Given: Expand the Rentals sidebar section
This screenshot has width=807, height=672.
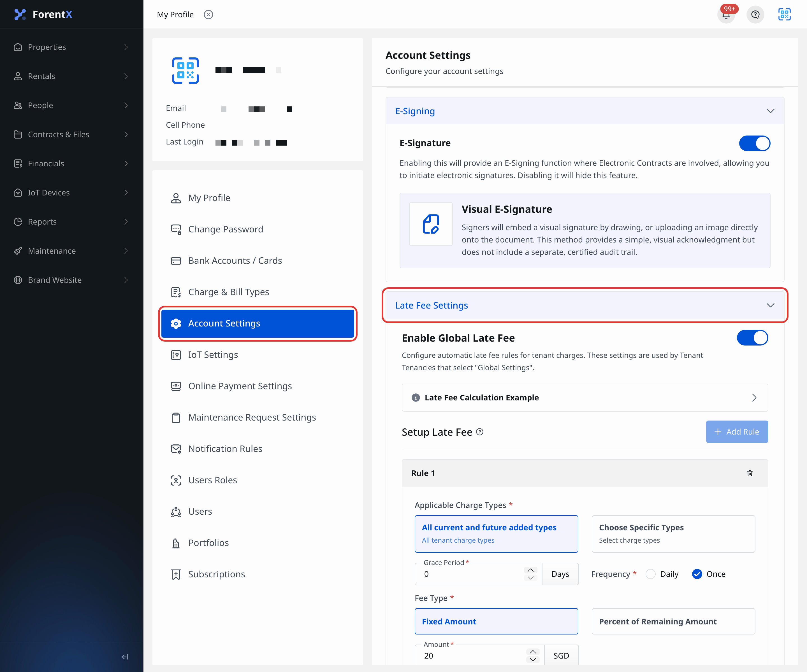Looking at the screenshot, I should point(71,76).
